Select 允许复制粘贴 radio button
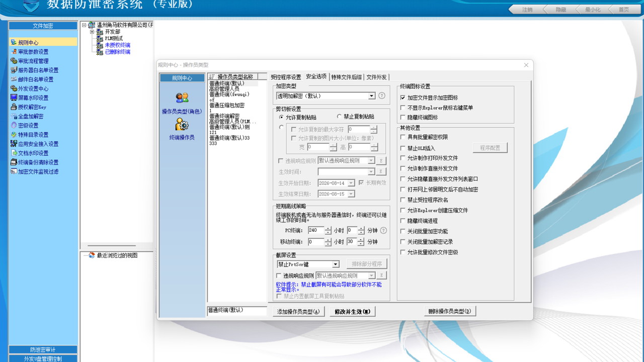 281,117
